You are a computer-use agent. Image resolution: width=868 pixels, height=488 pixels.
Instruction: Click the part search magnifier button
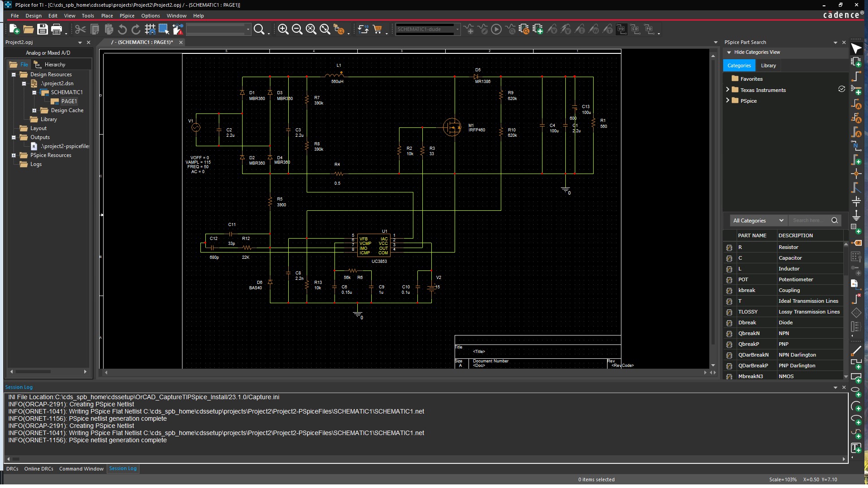834,220
